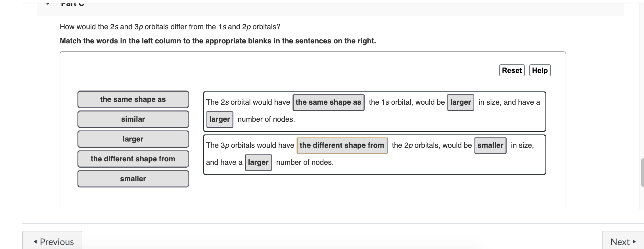Screen dimensions: 644x249
Task: Select the 'smaller' word tile
Action: pos(133,179)
